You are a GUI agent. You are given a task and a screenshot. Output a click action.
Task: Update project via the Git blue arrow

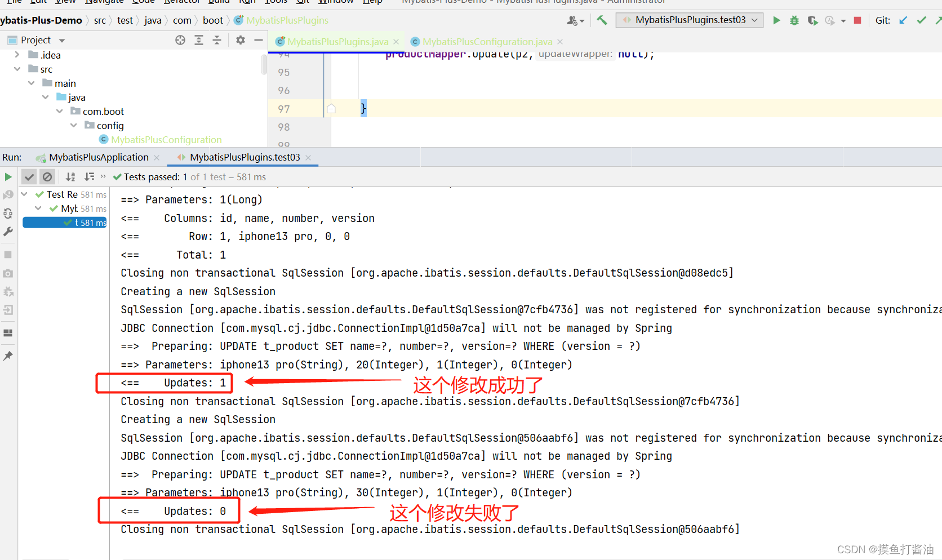(903, 20)
